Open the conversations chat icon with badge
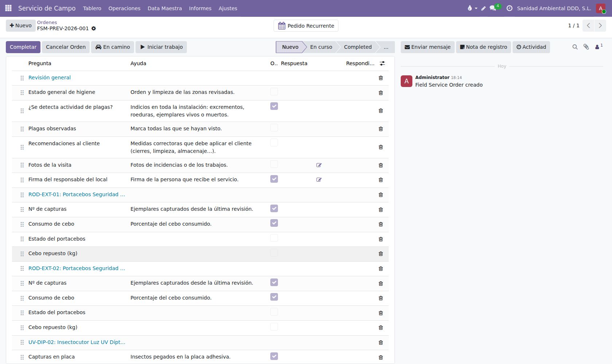This screenshot has width=612, height=364. click(493, 8)
